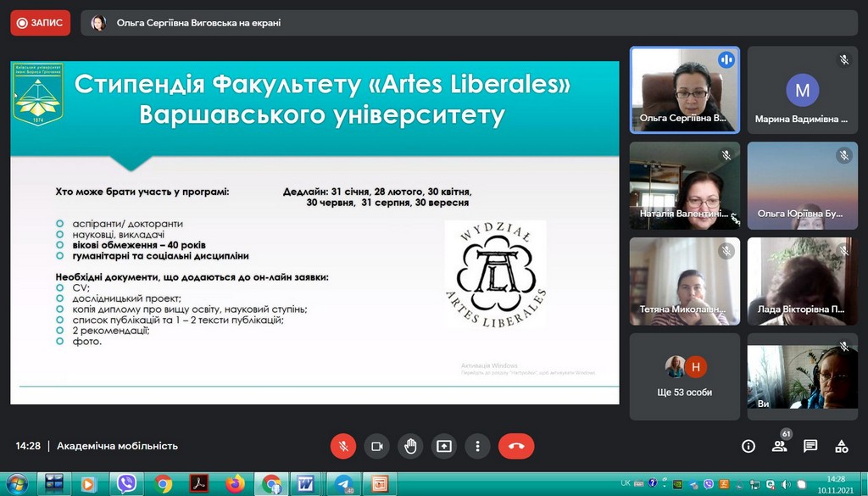Open the activities panel icon
868x496 pixels.
tap(842, 446)
